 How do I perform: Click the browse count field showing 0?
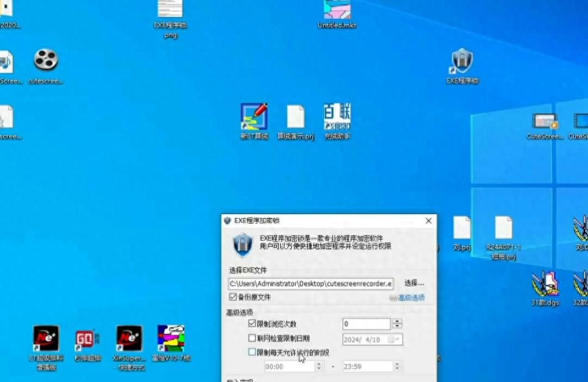click(x=366, y=324)
